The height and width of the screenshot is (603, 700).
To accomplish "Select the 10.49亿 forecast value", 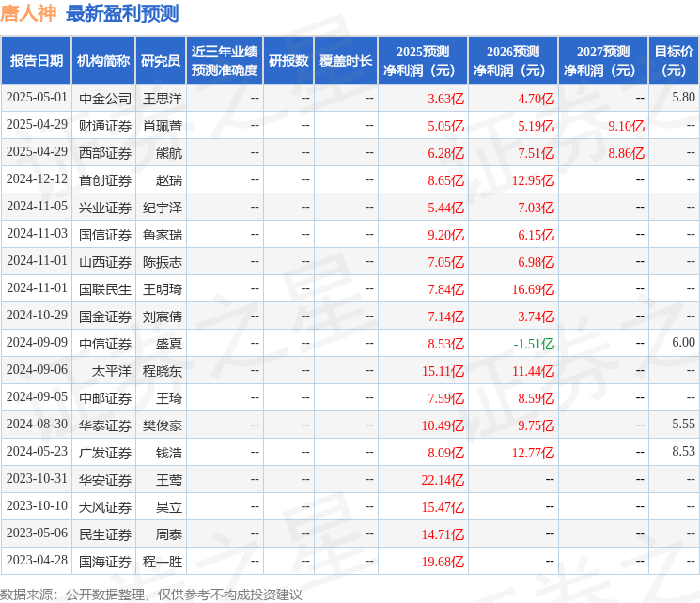I will coord(443,425).
